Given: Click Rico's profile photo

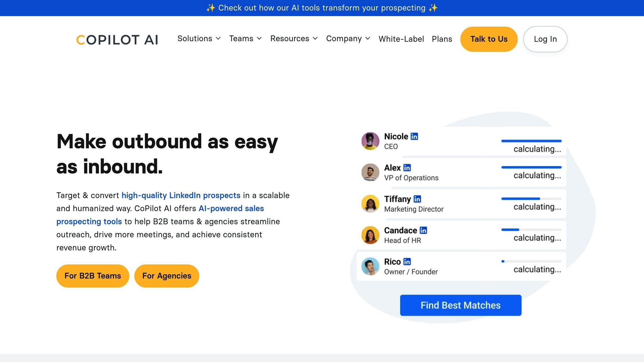Looking at the screenshot, I should pos(370,266).
